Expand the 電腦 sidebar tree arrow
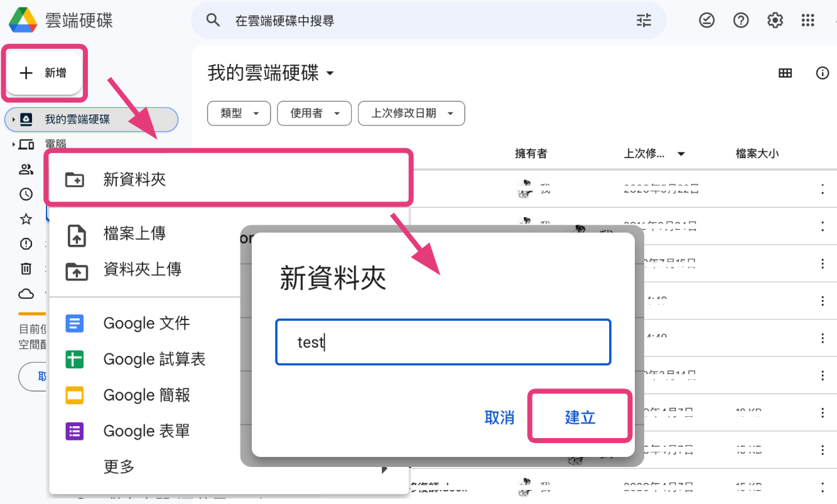The height and width of the screenshot is (504, 837). tap(13, 145)
